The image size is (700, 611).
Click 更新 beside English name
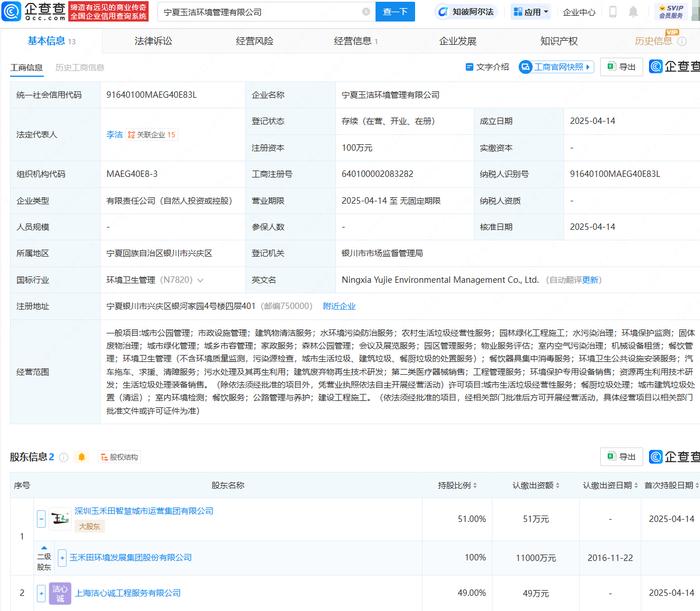[x=590, y=280]
